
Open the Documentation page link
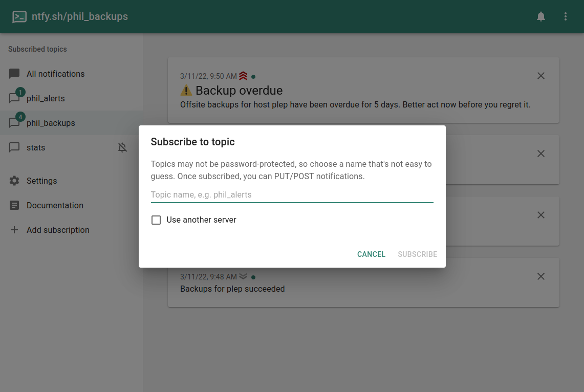[x=55, y=205]
